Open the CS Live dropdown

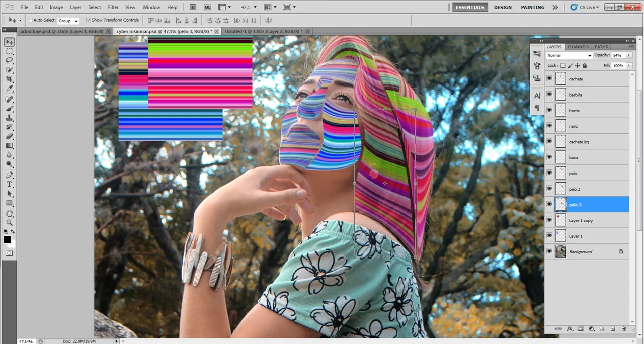click(585, 7)
